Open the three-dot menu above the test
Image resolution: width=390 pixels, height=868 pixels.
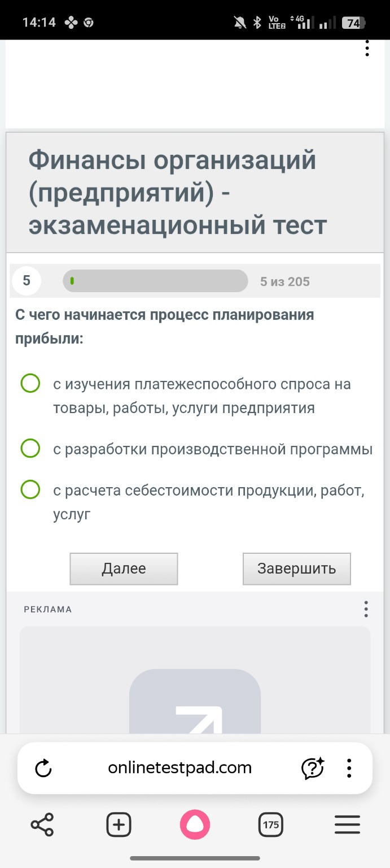pos(367,49)
